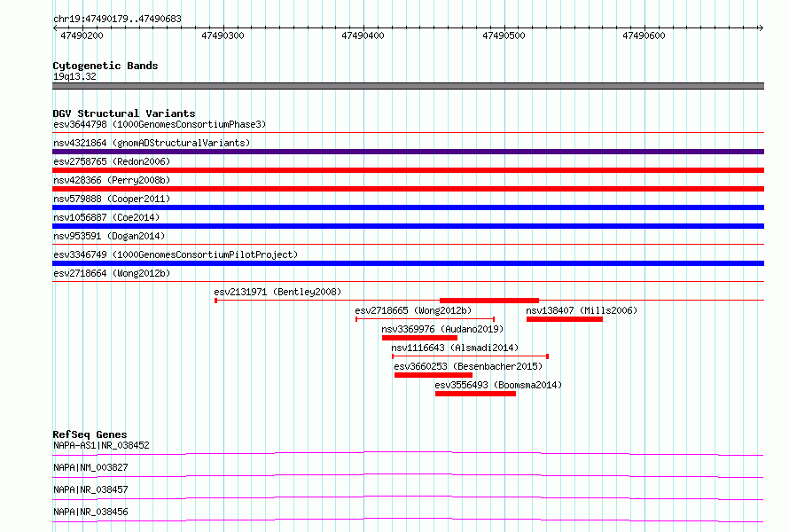Click the DGV Structural Variants track heading
Viewport: 789px width, 532px height.
124,113
